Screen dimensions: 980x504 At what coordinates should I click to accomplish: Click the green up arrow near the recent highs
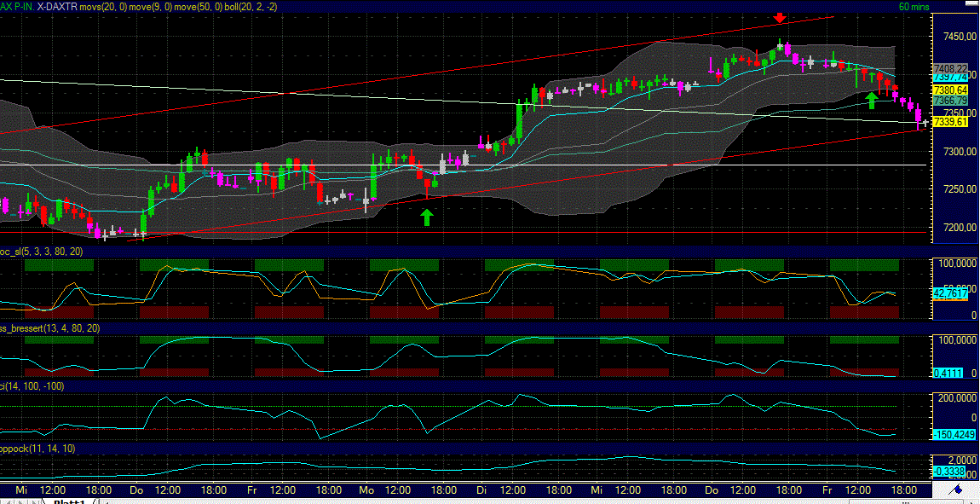click(x=871, y=101)
